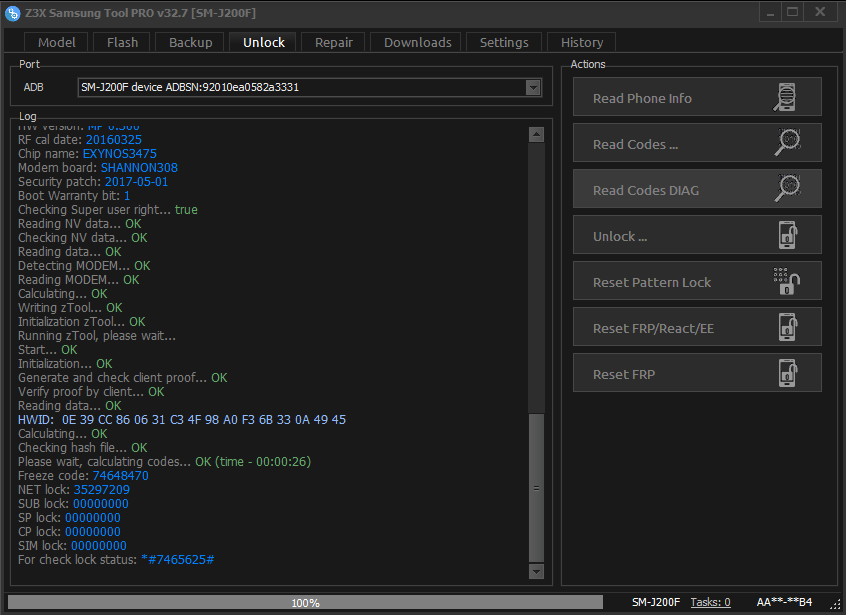Image resolution: width=846 pixels, height=615 pixels.
Task: Click the Read Phone Info button label
Action: 642,98
